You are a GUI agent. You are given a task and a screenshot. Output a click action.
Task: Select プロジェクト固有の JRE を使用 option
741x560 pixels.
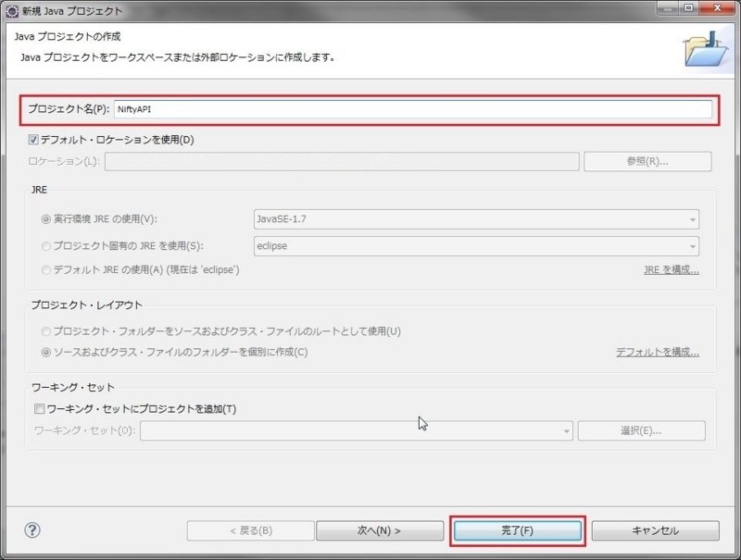pyautogui.click(x=46, y=246)
